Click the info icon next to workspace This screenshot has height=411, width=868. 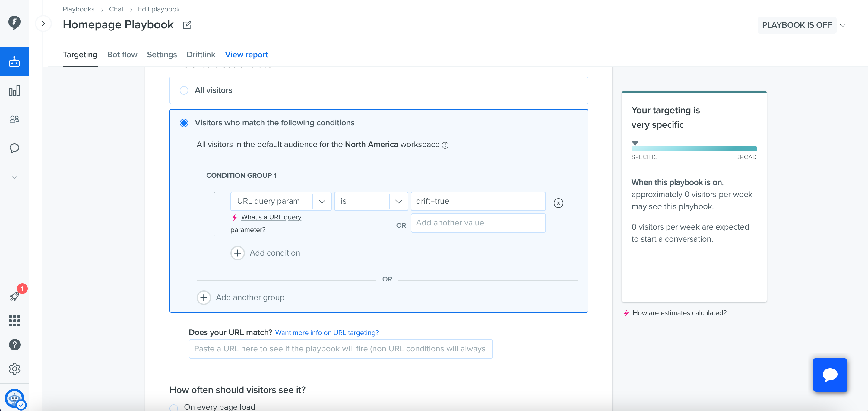pos(445,145)
